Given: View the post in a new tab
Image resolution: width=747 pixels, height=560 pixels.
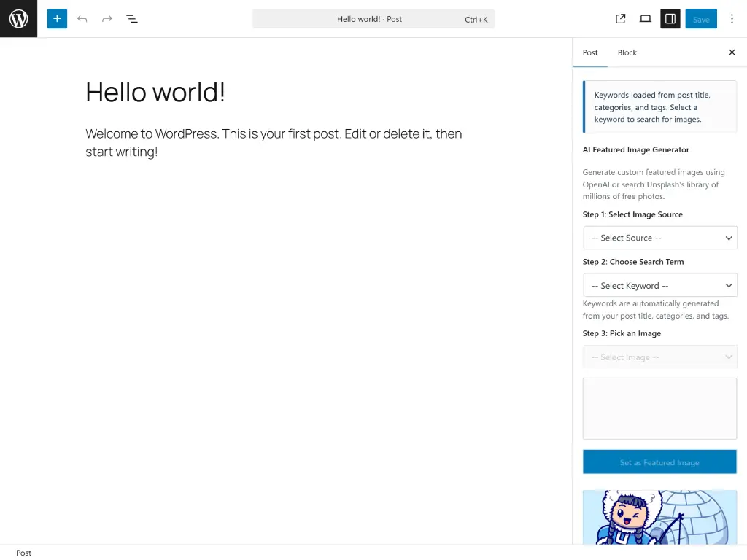Looking at the screenshot, I should pos(620,19).
